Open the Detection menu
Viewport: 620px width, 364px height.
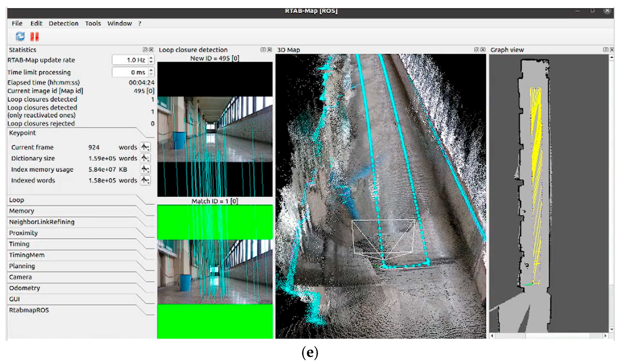coord(63,23)
